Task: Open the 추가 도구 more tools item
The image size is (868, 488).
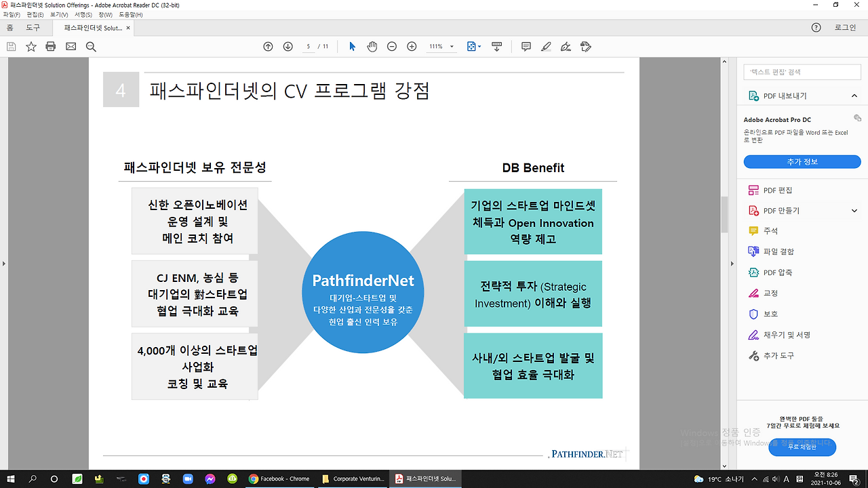Action: pos(778,356)
